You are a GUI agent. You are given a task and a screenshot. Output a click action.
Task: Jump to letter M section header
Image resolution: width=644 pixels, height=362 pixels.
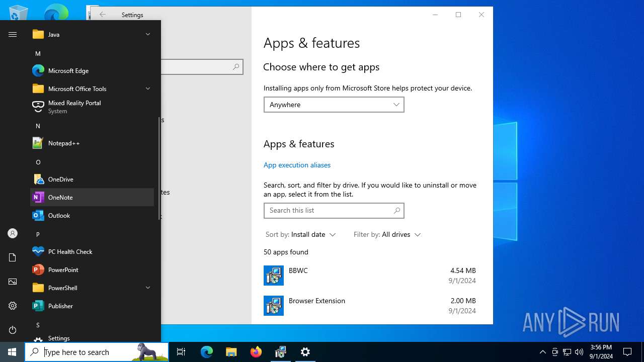(x=38, y=53)
